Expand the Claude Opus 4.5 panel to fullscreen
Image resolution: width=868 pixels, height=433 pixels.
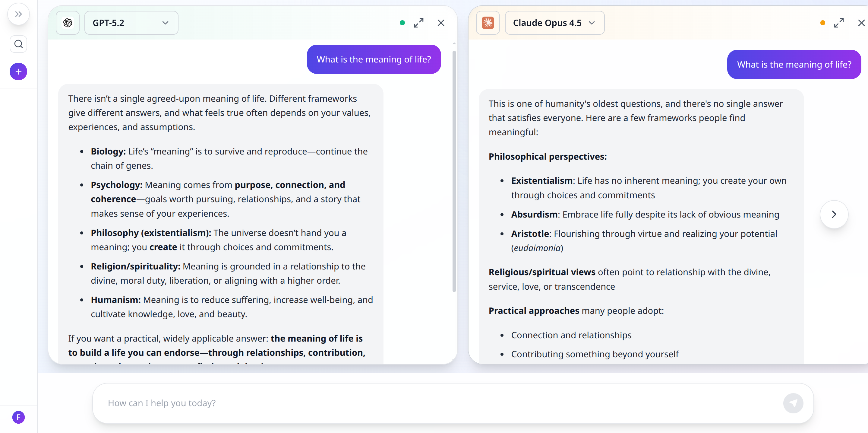839,23
